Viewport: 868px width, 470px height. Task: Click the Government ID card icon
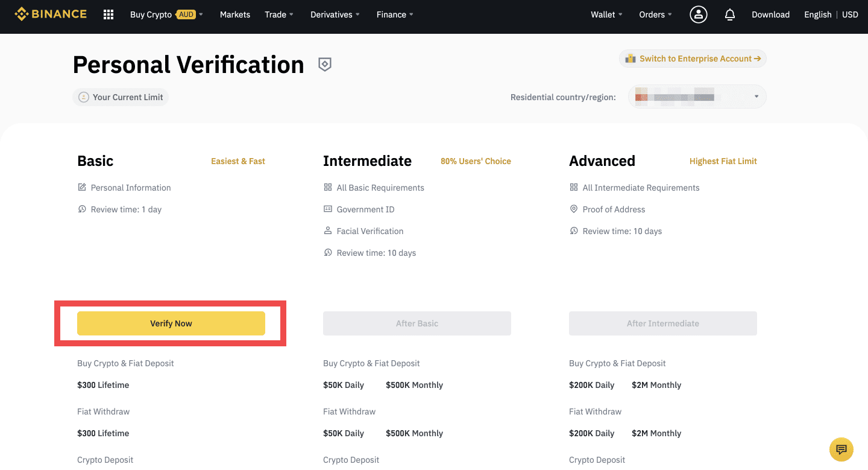[328, 209]
